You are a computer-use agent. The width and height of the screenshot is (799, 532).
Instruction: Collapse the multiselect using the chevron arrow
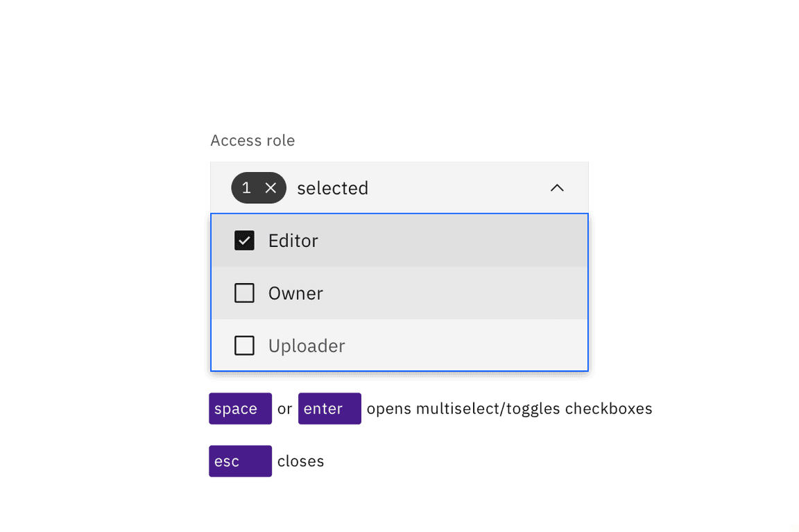pos(557,188)
